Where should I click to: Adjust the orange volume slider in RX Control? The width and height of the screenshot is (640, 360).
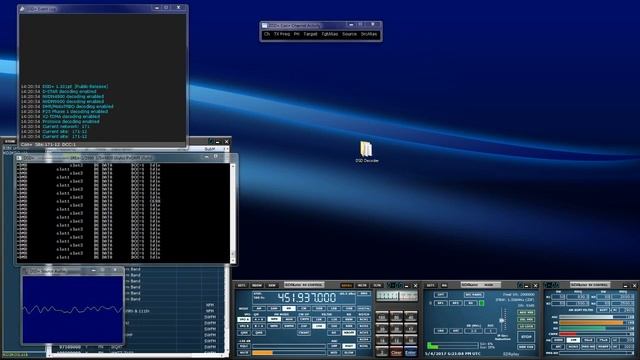(289, 353)
